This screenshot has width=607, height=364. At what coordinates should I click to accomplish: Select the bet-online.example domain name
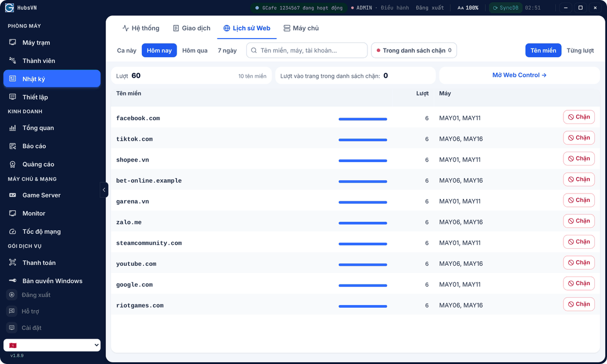coord(148,181)
